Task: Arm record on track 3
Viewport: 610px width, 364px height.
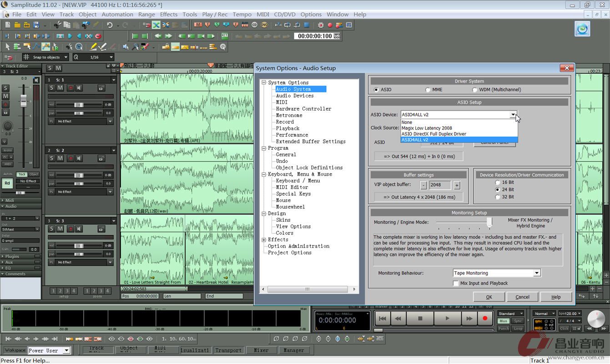Action: coord(70,229)
